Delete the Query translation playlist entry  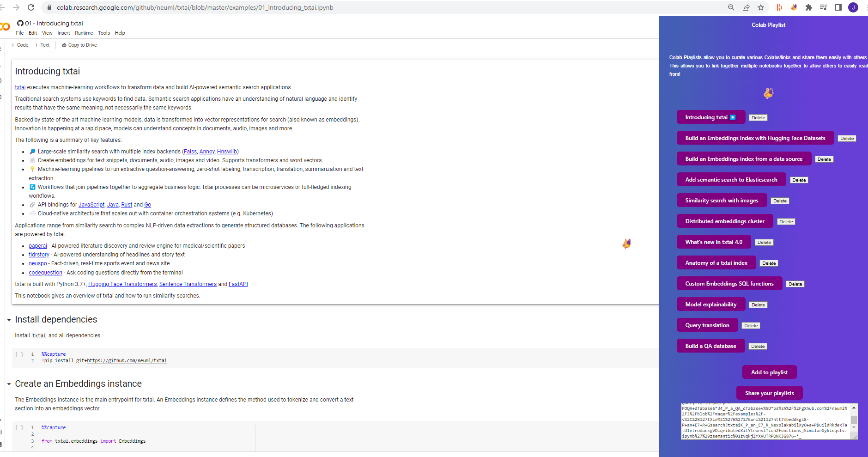tap(750, 325)
